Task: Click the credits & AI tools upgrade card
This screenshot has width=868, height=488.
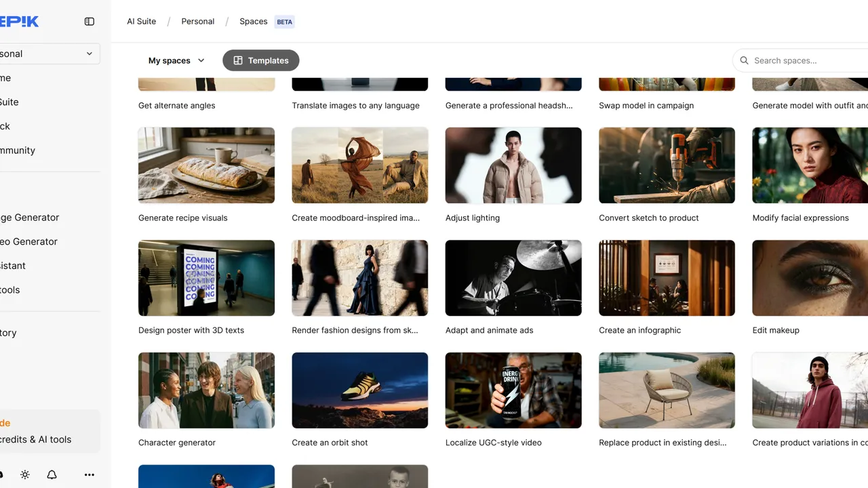Action: (49, 431)
